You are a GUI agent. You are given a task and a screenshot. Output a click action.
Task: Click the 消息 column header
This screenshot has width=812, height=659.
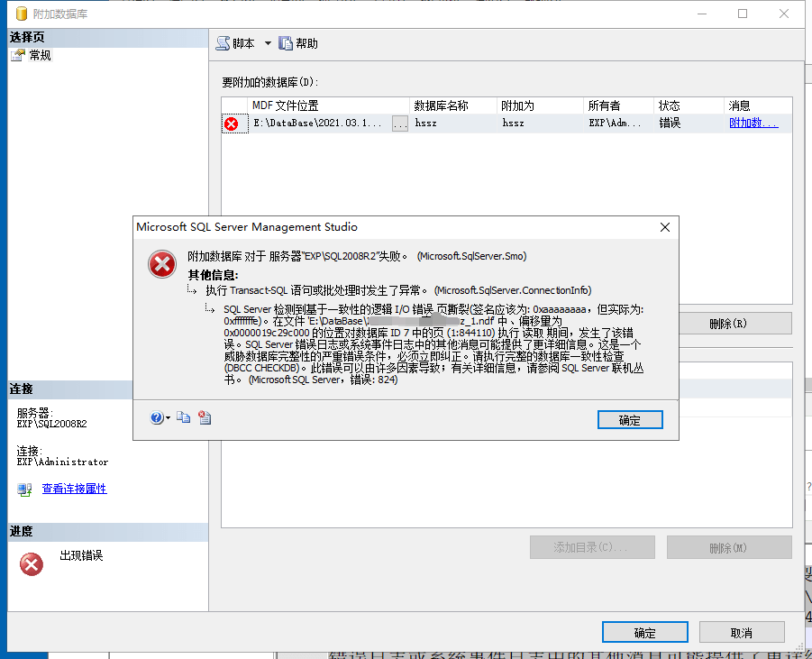(758, 105)
